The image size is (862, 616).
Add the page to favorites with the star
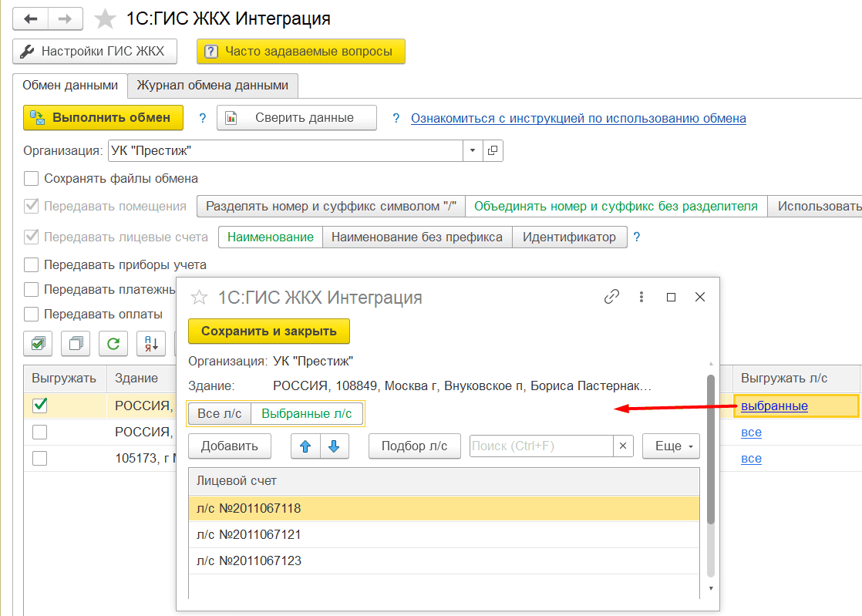[x=104, y=19]
